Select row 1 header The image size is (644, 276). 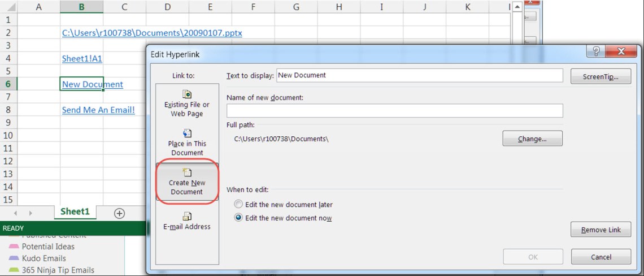(8, 20)
